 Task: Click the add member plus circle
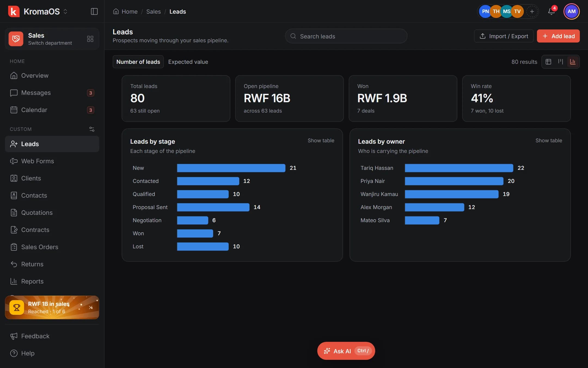tap(532, 11)
